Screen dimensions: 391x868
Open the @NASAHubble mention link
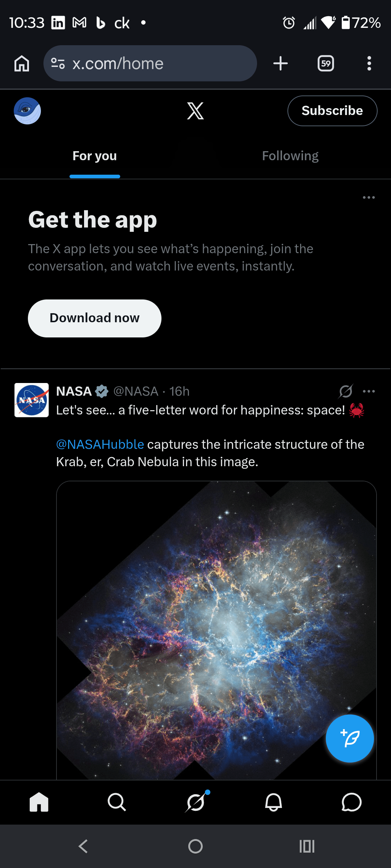[100, 444]
